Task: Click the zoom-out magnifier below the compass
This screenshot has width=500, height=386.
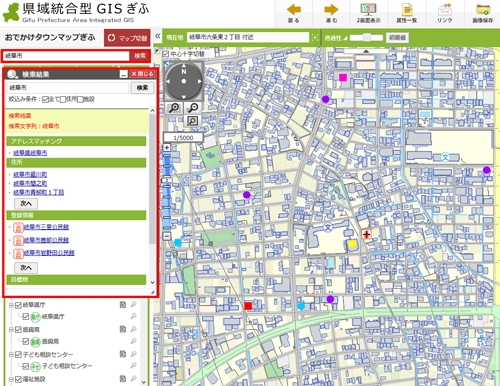Action: coord(193,108)
